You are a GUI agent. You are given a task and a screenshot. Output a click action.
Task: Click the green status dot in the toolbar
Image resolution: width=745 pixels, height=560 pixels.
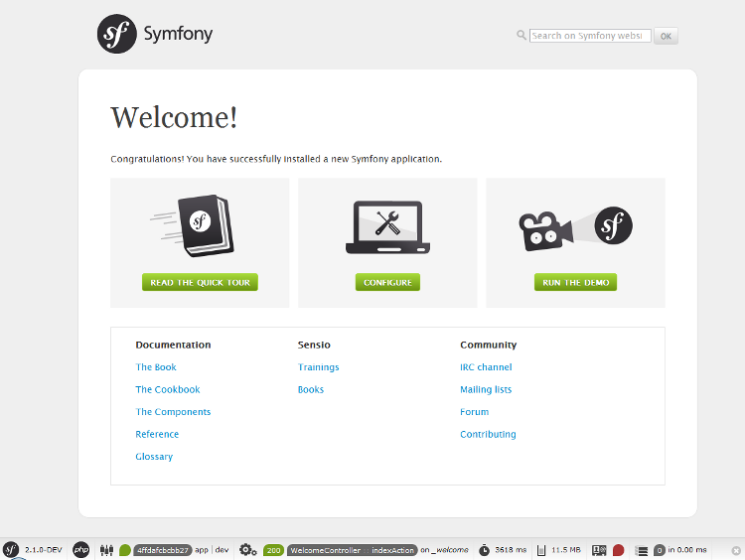point(125,550)
